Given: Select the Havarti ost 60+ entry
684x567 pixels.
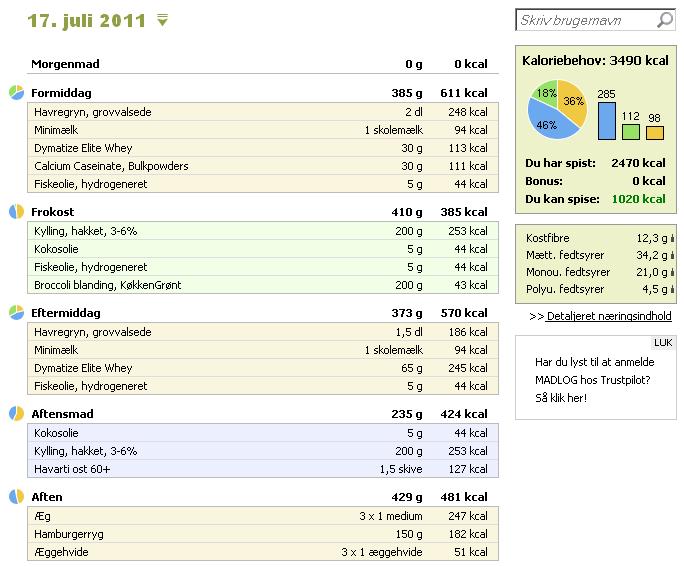Looking at the screenshot, I should pos(263,469).
